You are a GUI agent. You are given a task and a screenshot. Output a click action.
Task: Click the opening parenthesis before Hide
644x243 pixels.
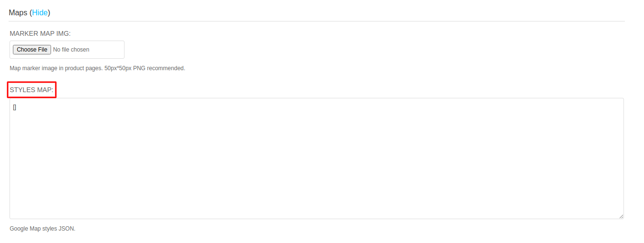pos(31,13)
